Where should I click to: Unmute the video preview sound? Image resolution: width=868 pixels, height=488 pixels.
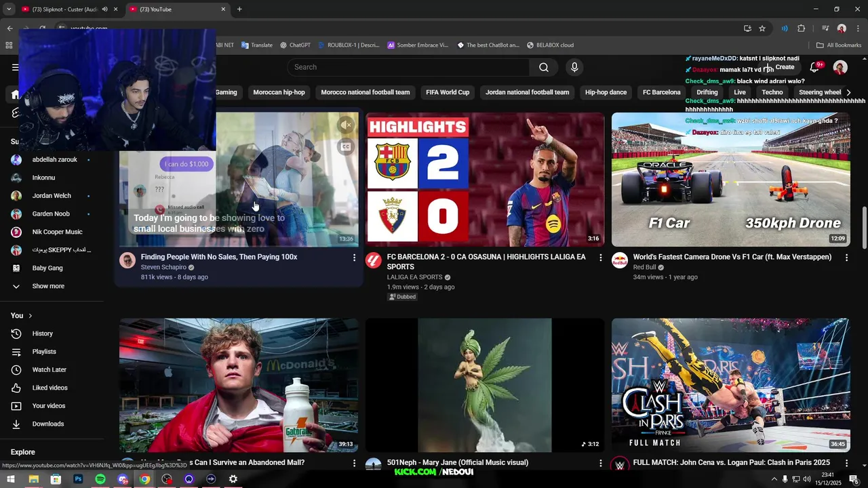[346, 125]
